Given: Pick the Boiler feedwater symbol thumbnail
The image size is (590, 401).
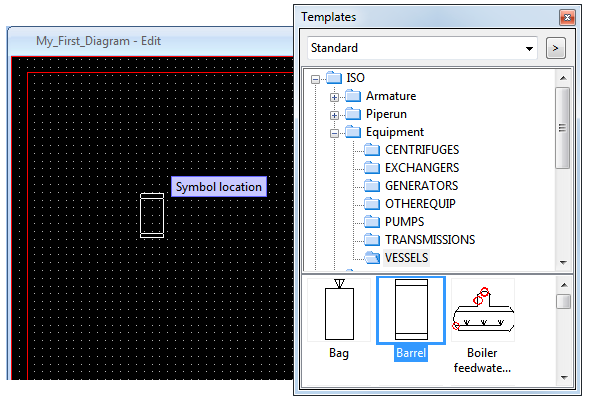Looking at the screenshot, I should (x=483, y=310).
